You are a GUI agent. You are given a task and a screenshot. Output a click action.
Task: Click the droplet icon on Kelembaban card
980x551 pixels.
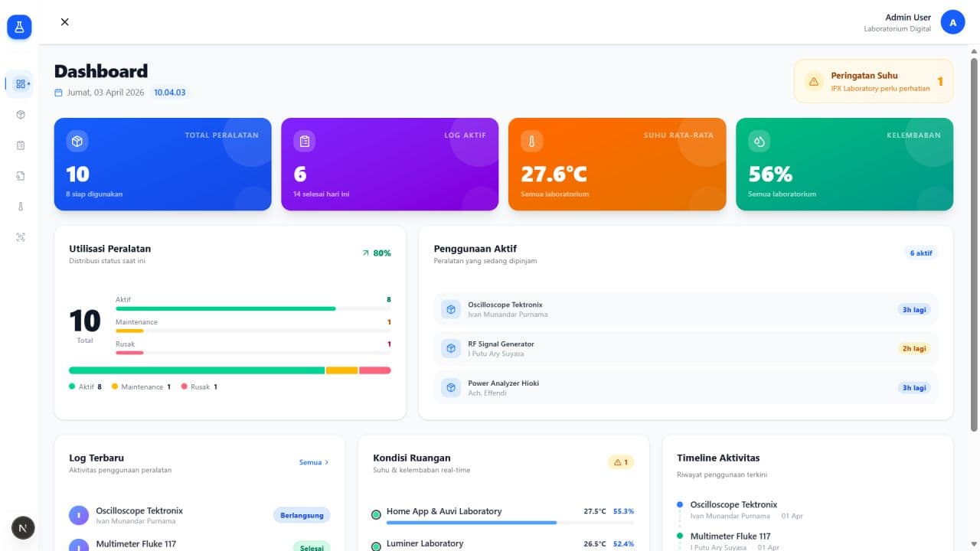tap(759, 141)
